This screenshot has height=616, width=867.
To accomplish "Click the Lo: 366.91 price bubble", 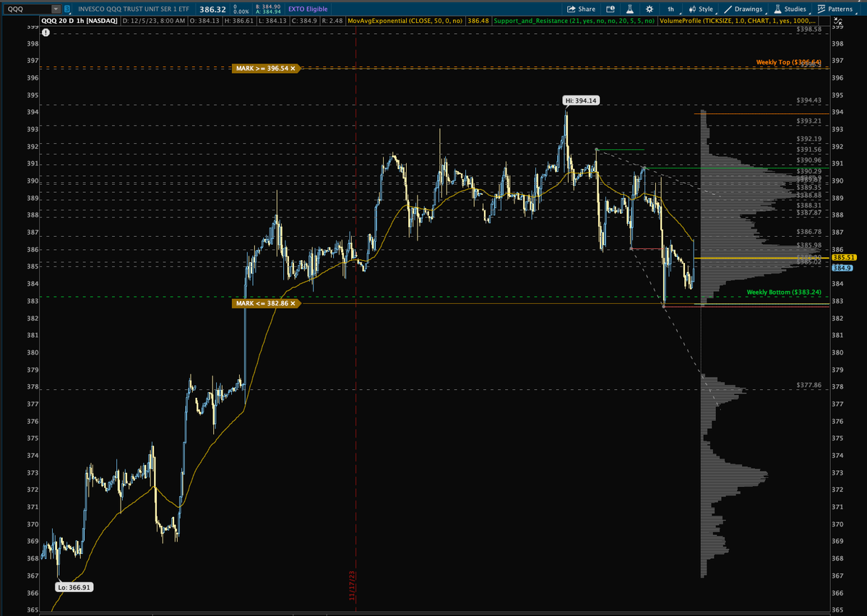I will coord(74,587).
